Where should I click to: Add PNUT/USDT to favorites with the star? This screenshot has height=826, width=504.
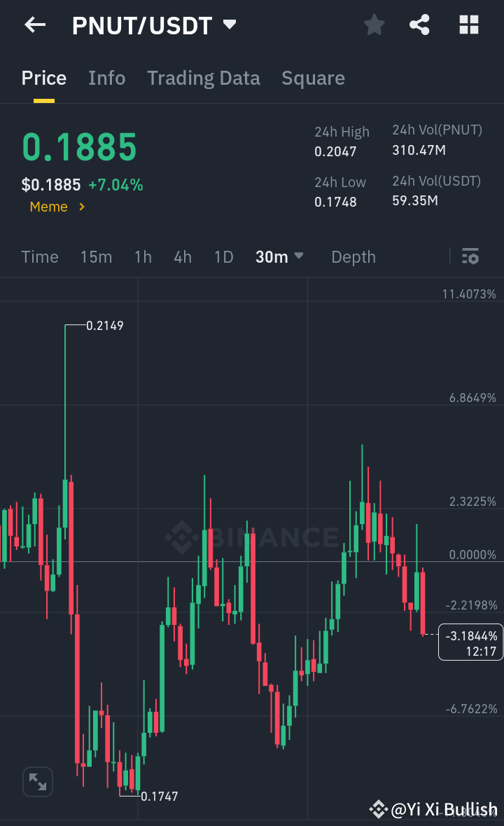pos(374,25)
